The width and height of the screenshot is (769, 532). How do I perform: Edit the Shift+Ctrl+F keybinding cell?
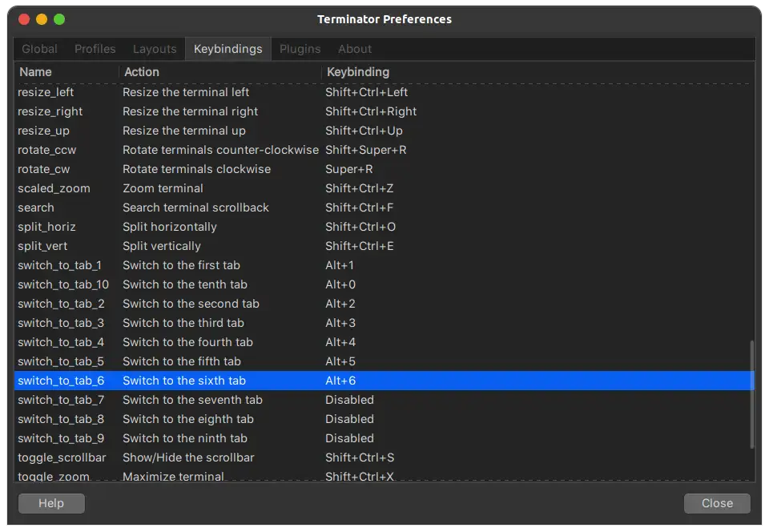click(359, 208)
